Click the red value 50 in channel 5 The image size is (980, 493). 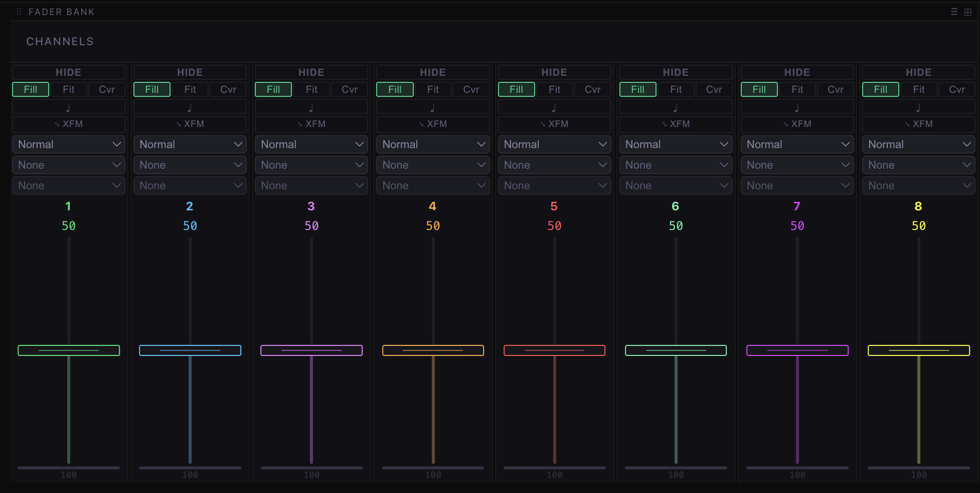554,226
